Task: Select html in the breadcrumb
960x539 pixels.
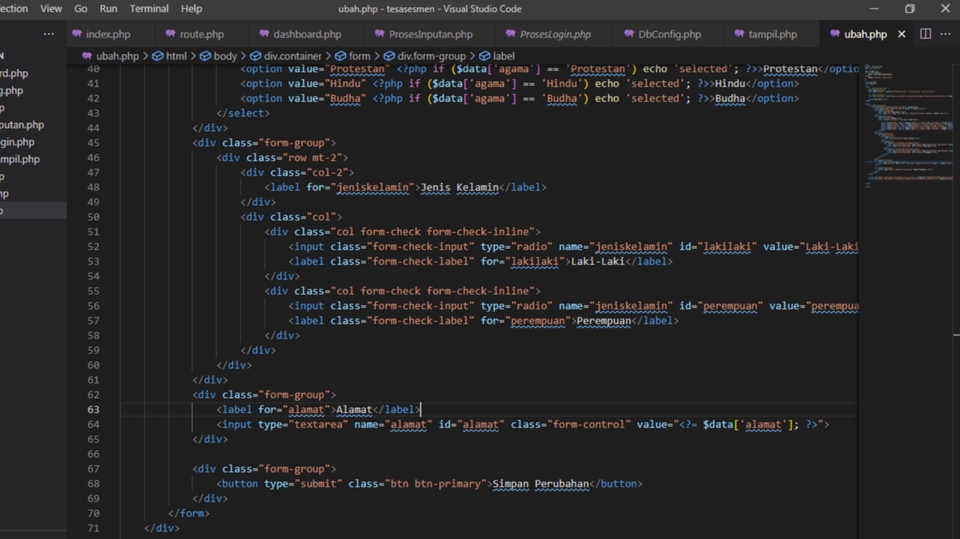Action: tap(176, 56)
